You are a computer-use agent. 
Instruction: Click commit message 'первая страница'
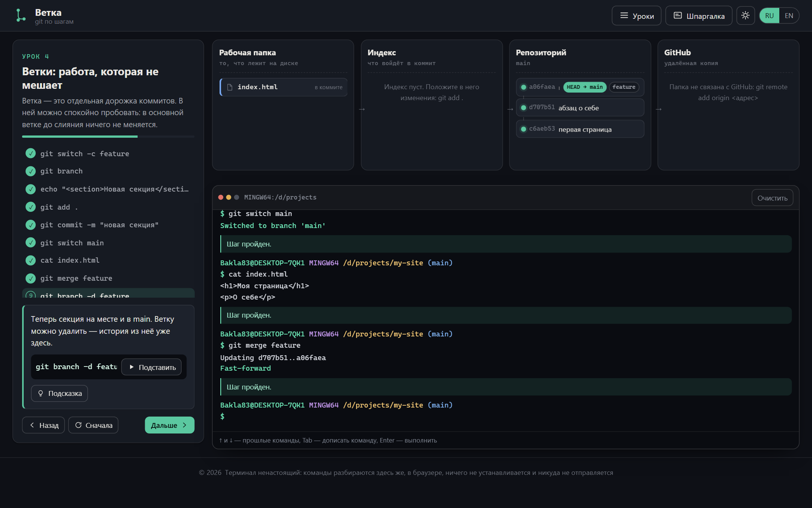point(585,129)
